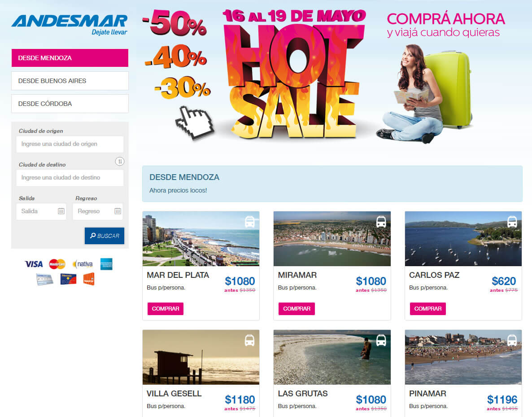Image resolution: width=532 pixels, height=417 pixels.
Task: Open the Regreso calendar icon
Action: point(118,211)
